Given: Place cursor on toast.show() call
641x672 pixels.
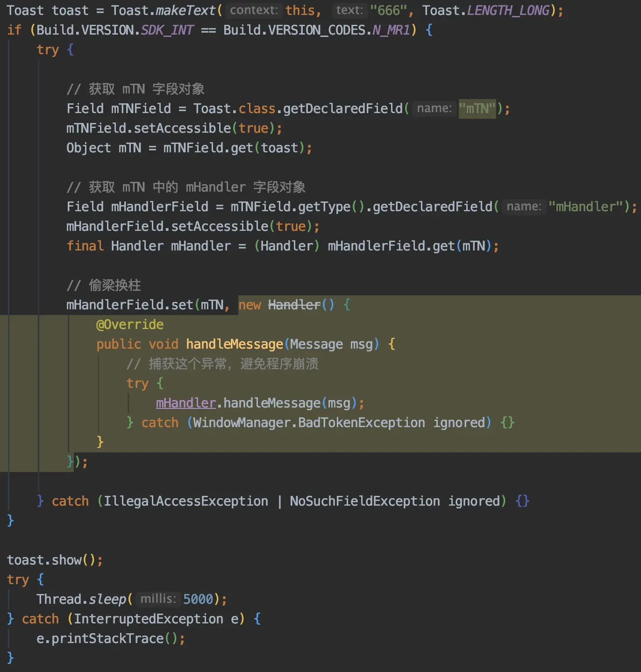Looking at the screenshot, I should [55, 560].
